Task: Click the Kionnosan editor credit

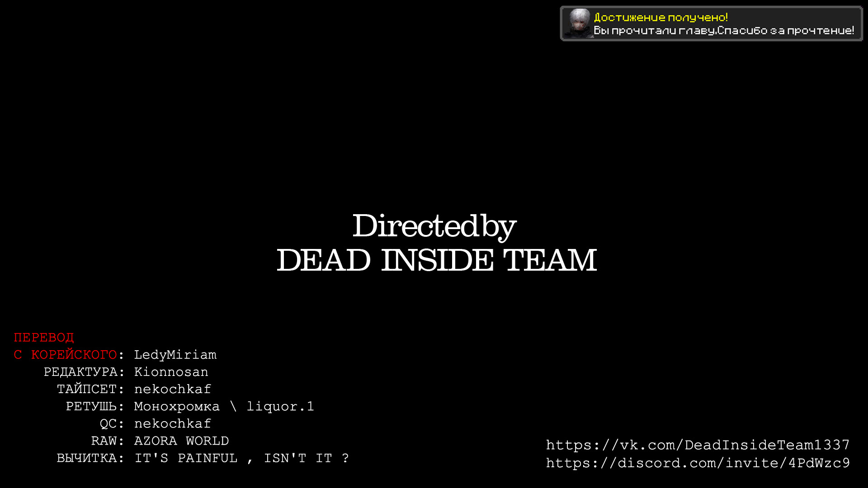Action: coord(171,372)
